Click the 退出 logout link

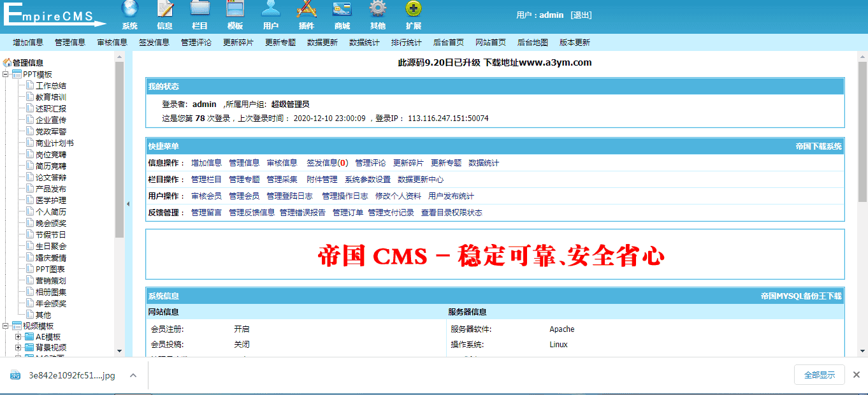click(581, 15)
